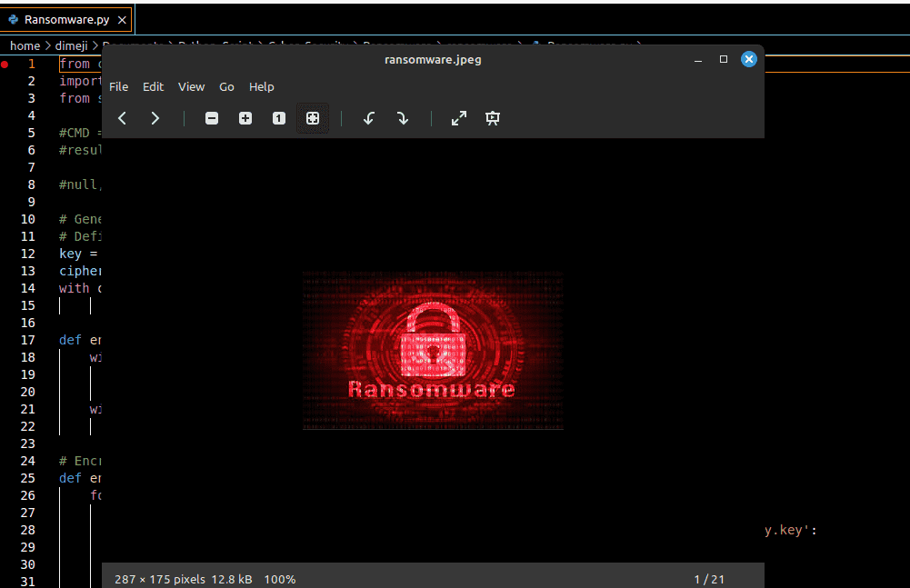Viewport: 910px width, 588px height.
Task: Open the View menu
Action: (x=191, y=87)
